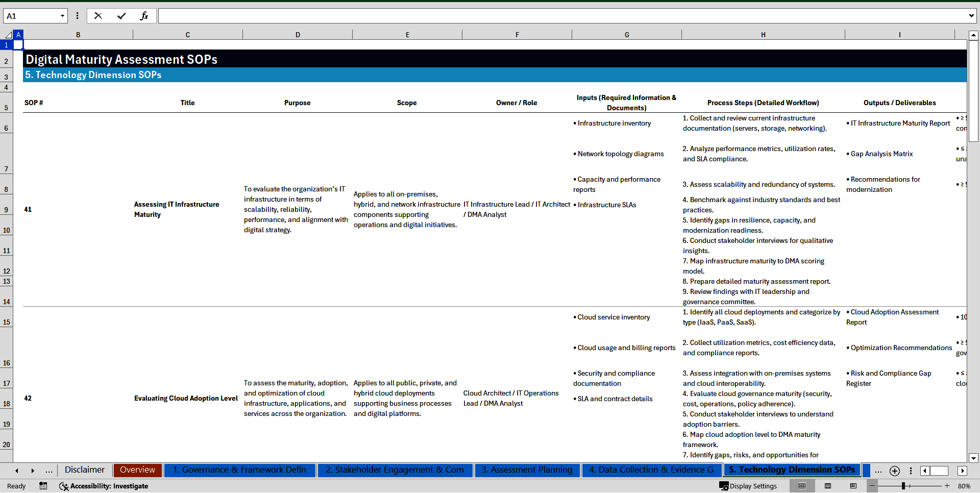Insert a function using the fx icon

(145, 16)
